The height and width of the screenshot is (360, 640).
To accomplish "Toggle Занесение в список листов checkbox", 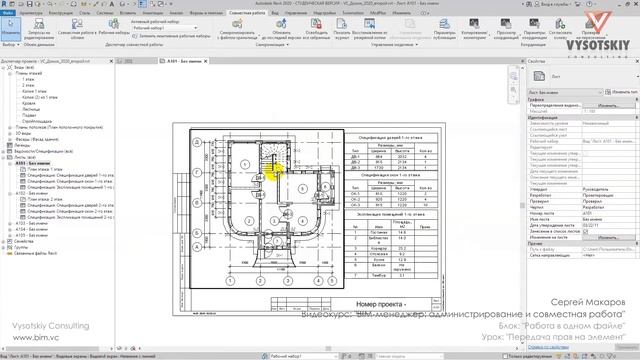I will pos(586,231).
